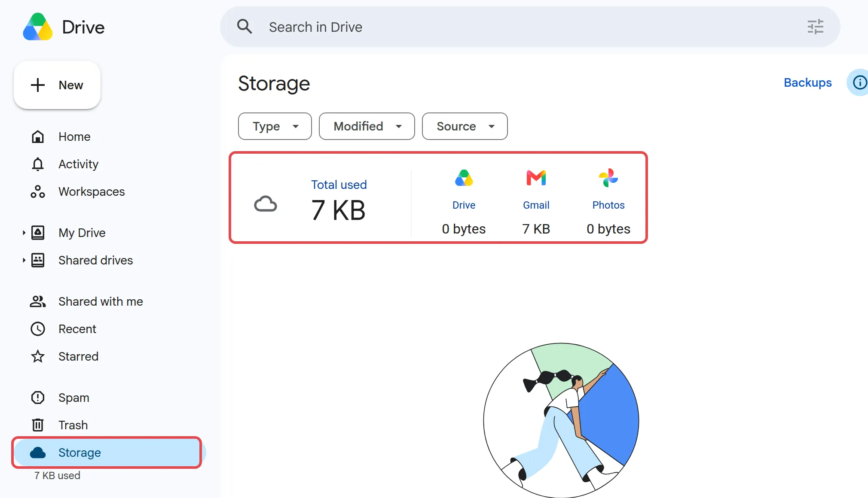Open the Source filter dropdown
This screenshot has height=498, width=868.
tap(465, 126)
